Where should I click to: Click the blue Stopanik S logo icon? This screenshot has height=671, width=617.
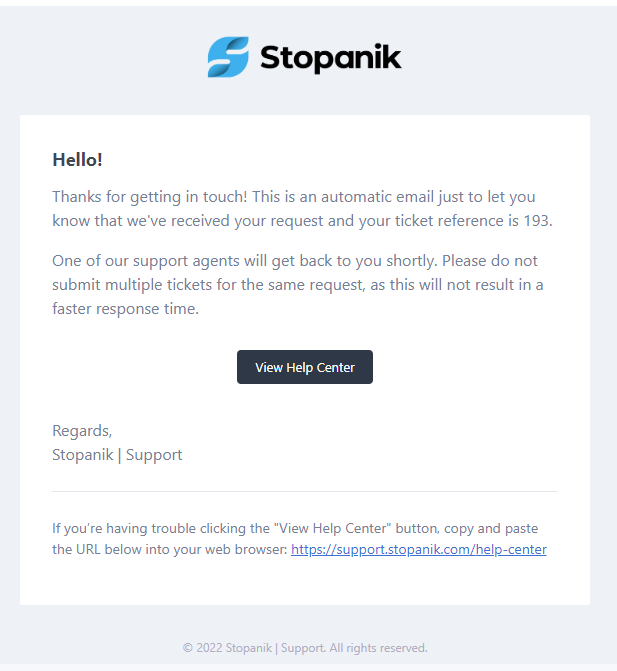tap(228, 57)
